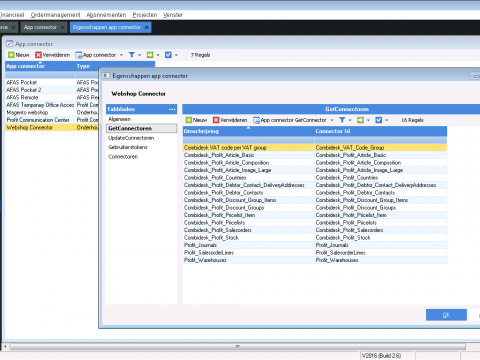Click left scroll arrow on horizontal scrollbar
The height and width of the screenshot is (360, 480).
click(x=5, y=347)
